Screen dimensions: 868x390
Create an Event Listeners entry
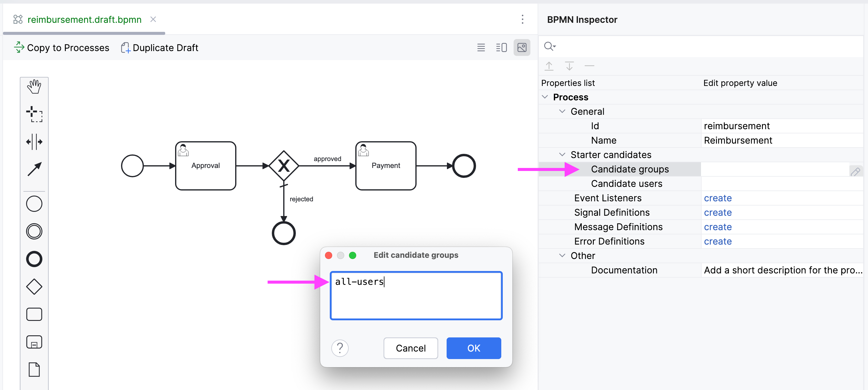point(718,198)
